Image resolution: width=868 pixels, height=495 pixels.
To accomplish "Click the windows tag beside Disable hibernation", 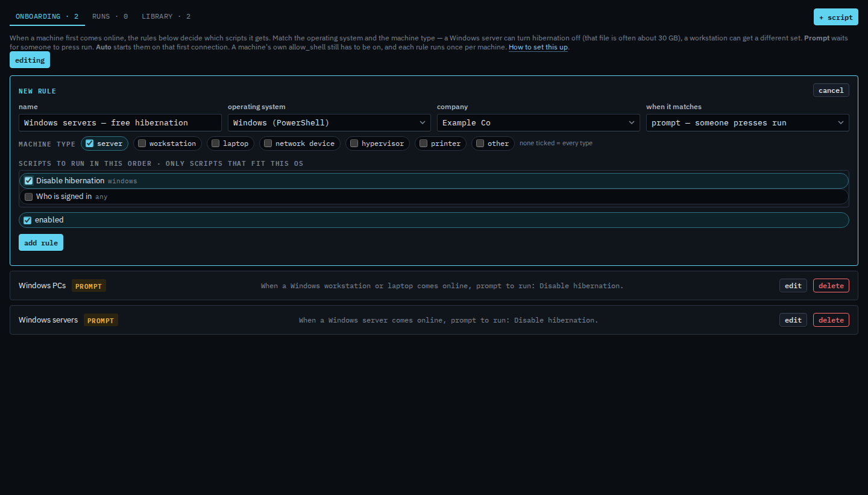I will pos(122,181).
